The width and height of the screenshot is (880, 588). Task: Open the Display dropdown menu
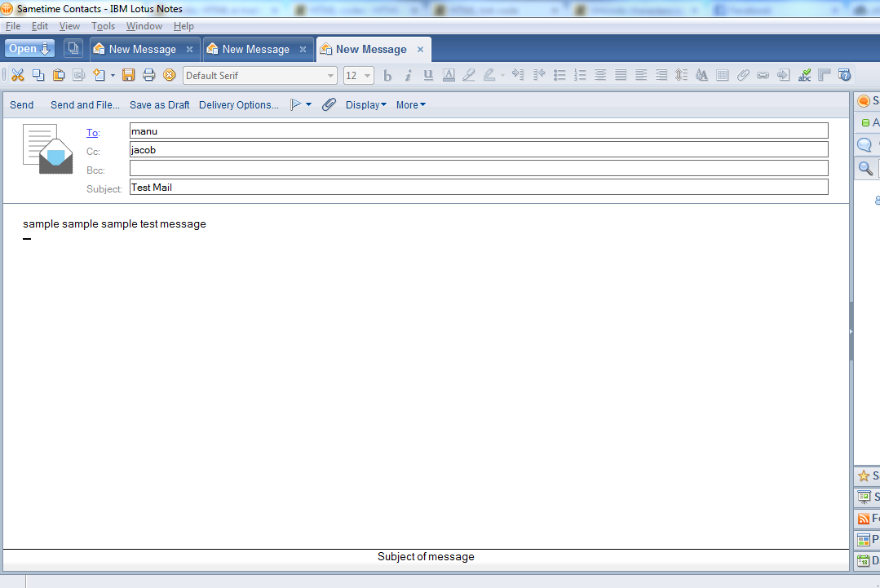(365, 104)
